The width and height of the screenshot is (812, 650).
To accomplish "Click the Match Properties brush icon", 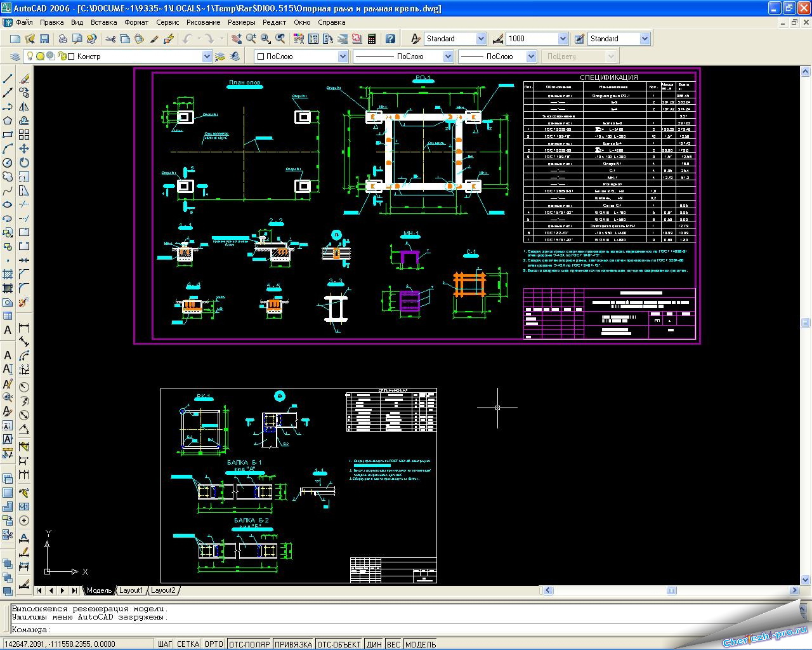I will (154, 39).
